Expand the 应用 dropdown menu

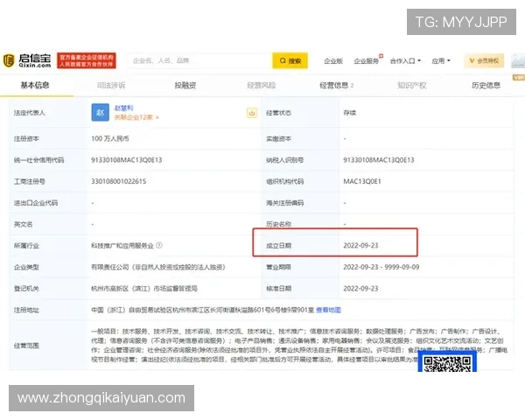tap(441, 61)
